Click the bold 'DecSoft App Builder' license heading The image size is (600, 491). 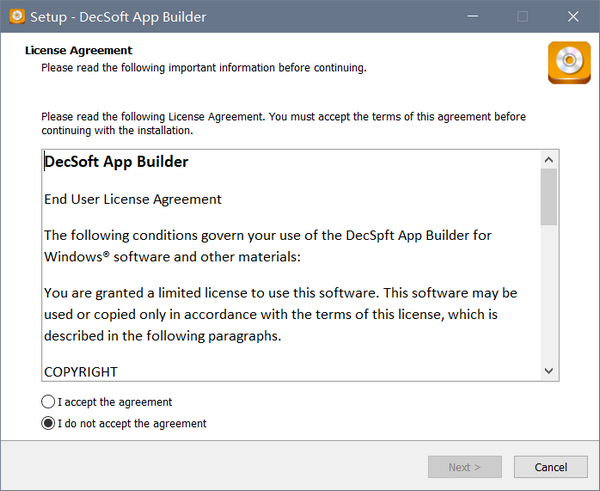point(116,161)
